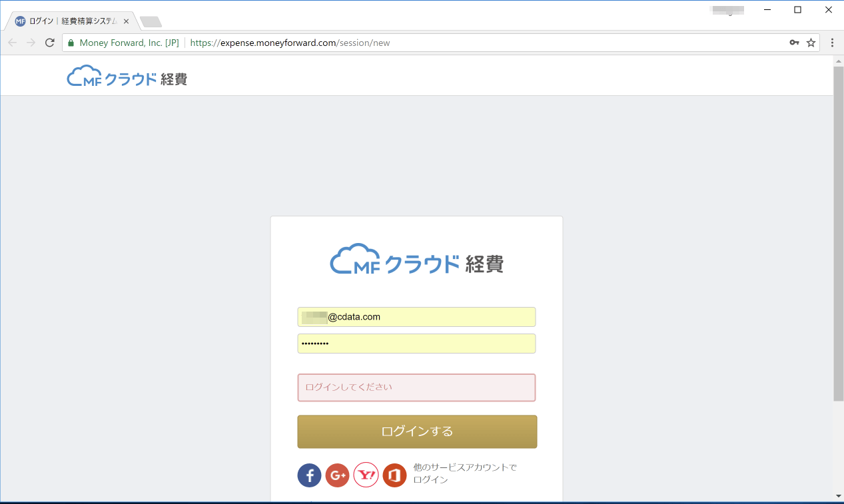This screenshot has height=504, width=844.
Task: Log in with the Office 365 icon
Action: click(394, 475)
